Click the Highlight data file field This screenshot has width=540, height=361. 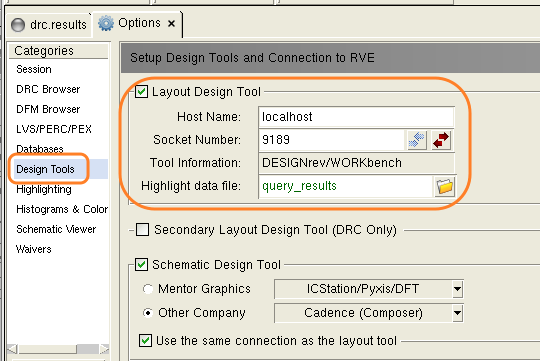coord(345,186)
